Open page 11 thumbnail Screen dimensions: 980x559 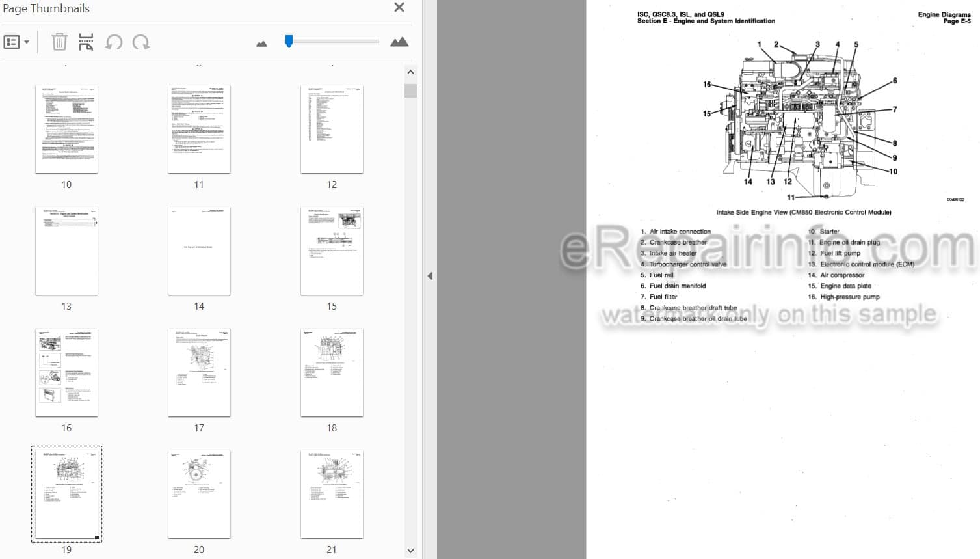click(199, 130)
